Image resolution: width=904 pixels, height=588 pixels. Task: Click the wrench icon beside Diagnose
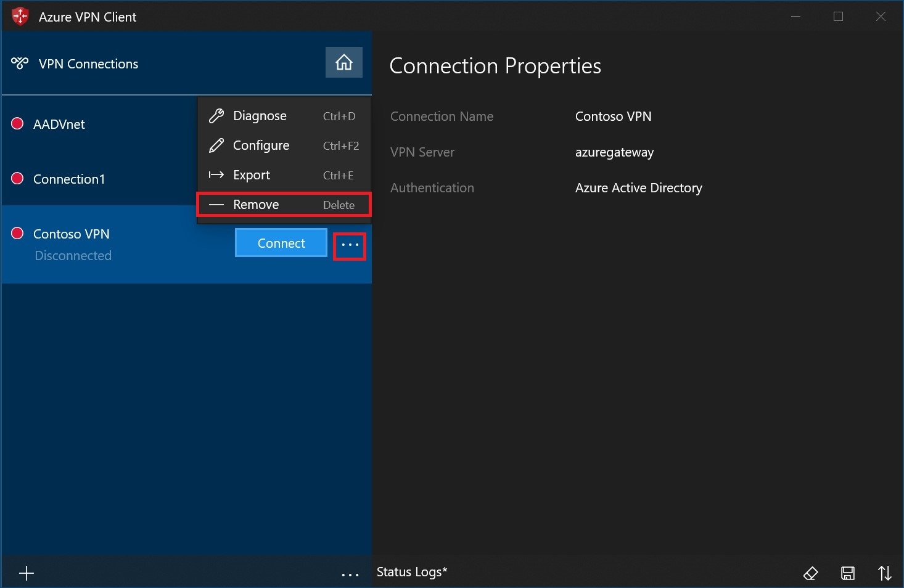[216, 115]
